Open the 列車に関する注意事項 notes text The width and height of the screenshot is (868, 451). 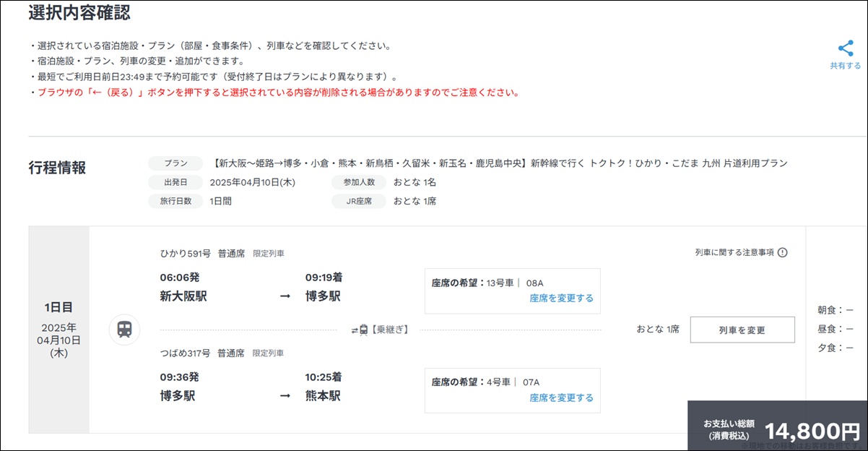(x=734, y=252)
